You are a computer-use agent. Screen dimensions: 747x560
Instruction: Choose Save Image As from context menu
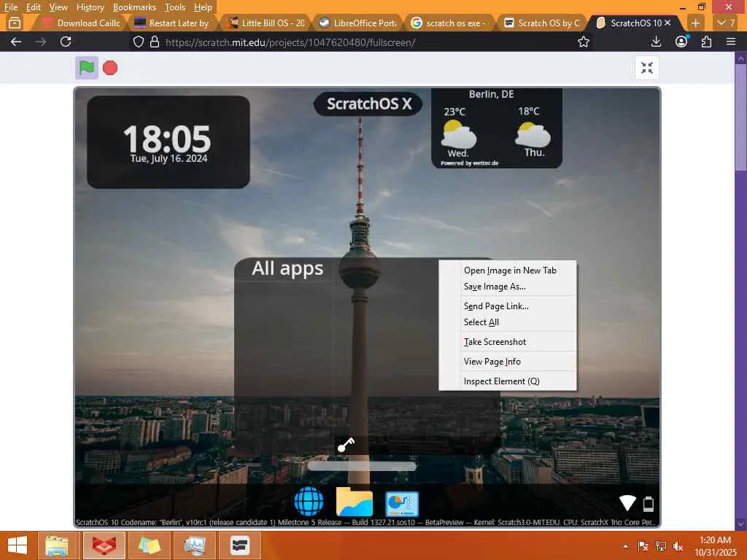(x=508, y=286)
